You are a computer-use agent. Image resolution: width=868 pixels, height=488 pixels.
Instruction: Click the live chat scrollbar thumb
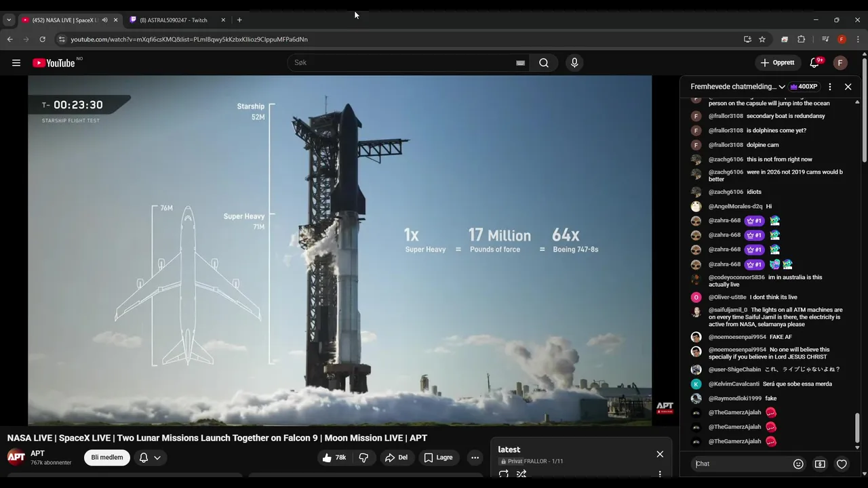click(x=857, y=427)
